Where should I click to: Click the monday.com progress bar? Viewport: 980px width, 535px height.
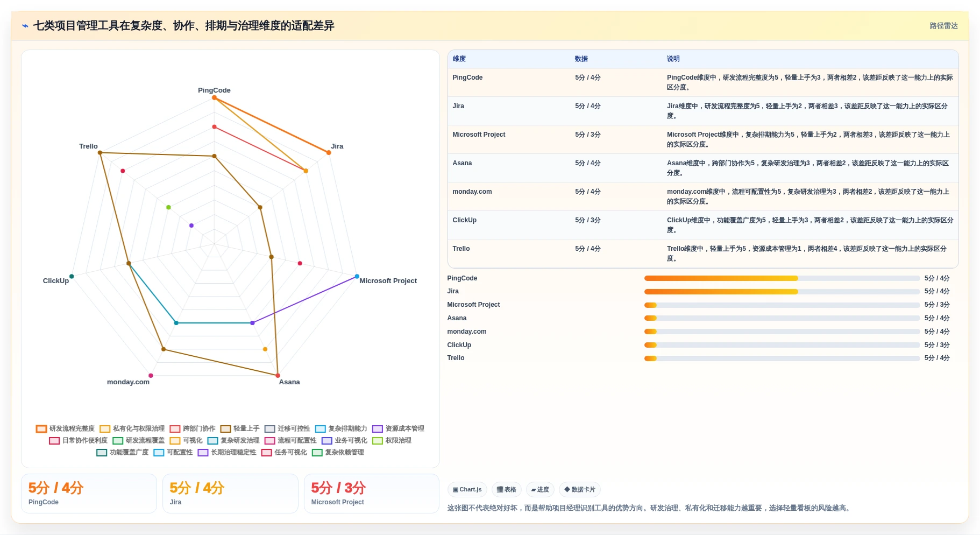tap(782, 332)
